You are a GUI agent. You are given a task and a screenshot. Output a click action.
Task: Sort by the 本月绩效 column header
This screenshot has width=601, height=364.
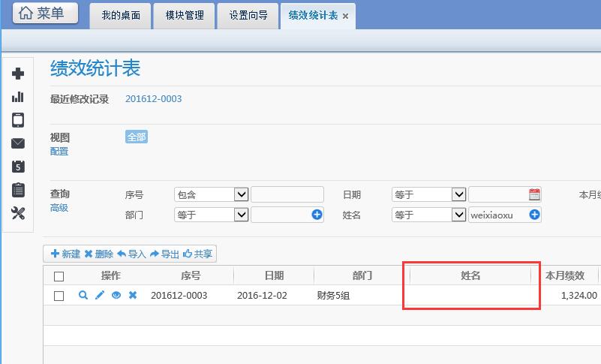[x=564, y=275]
